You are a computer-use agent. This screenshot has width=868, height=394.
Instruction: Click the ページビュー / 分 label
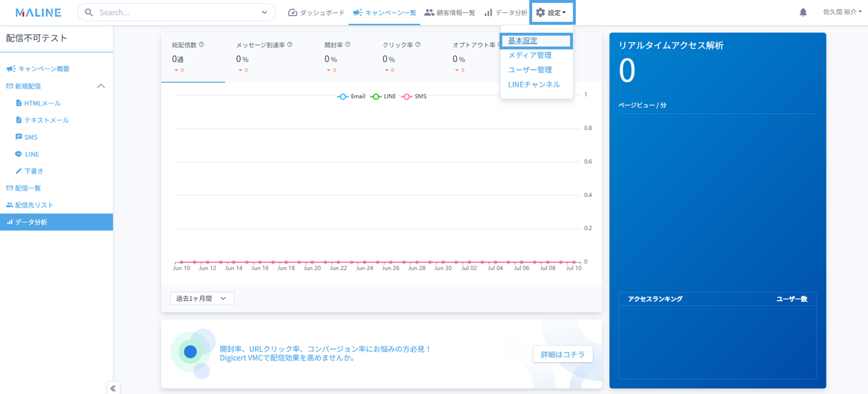642,106
